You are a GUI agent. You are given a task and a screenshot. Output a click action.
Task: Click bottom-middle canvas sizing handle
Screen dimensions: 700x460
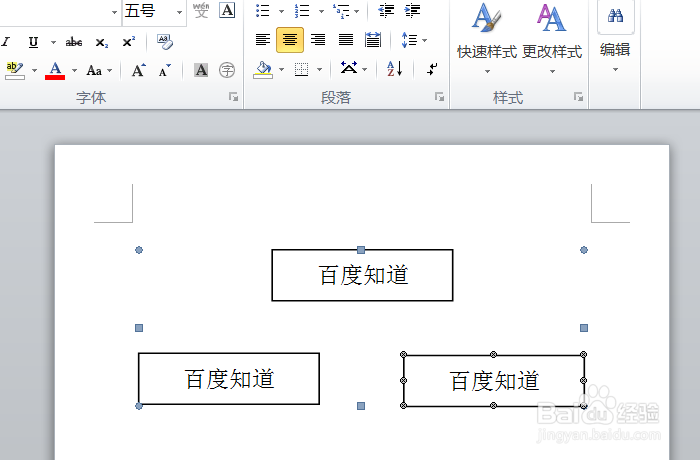[x=361, y=406]
